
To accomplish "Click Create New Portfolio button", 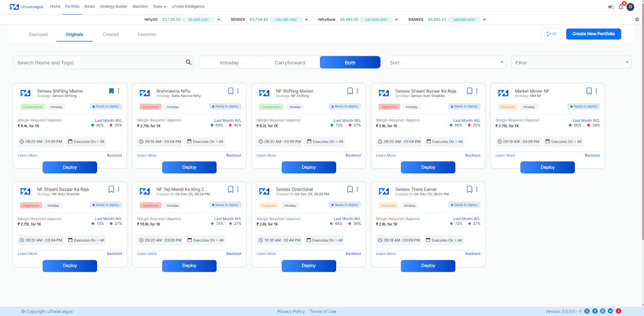I will (x=593, y=34).
